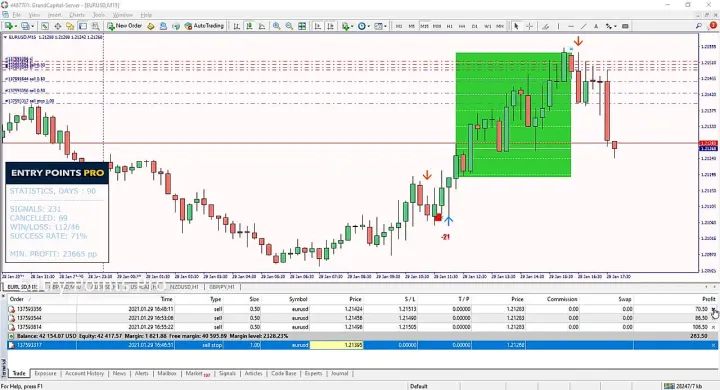The image size is (720, 390).
Task: Zoom out of the chart
Action: coord(289,26)
